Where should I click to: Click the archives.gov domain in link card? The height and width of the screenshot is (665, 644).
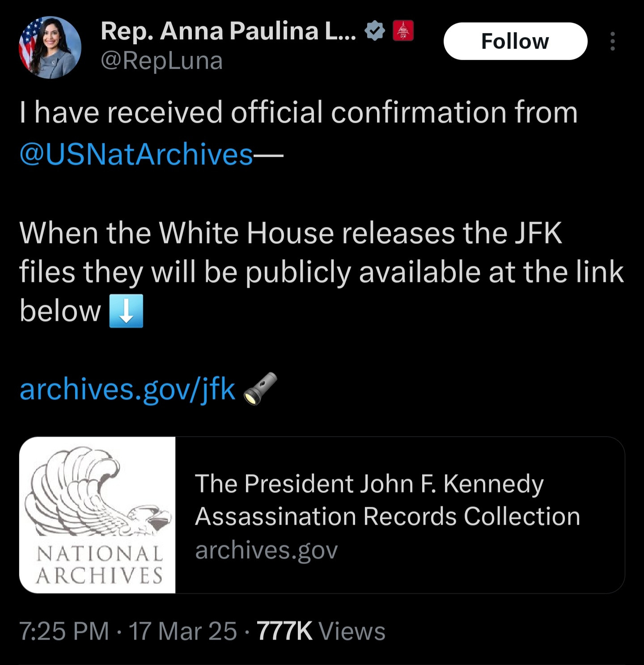pos(267,550)
